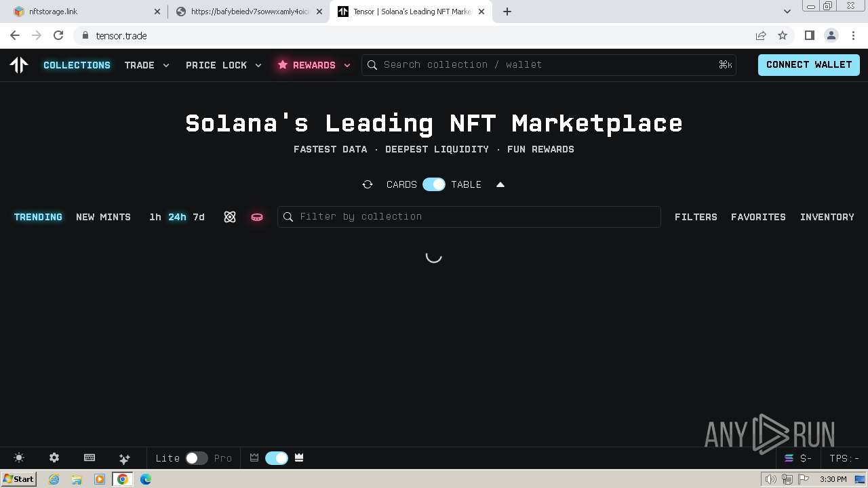
Task: Click the Windows Start button
Action: tap(18, 479)
